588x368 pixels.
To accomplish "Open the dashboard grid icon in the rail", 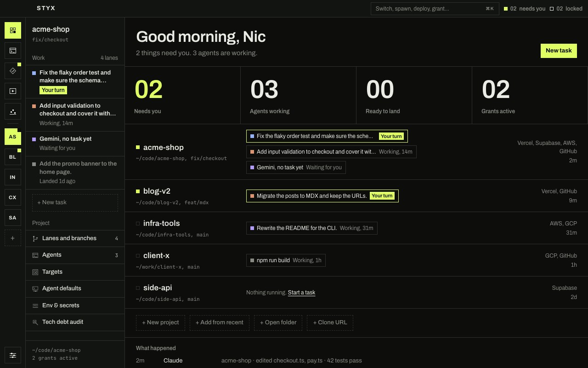I will pyautogui.click(x=13, y=30).
